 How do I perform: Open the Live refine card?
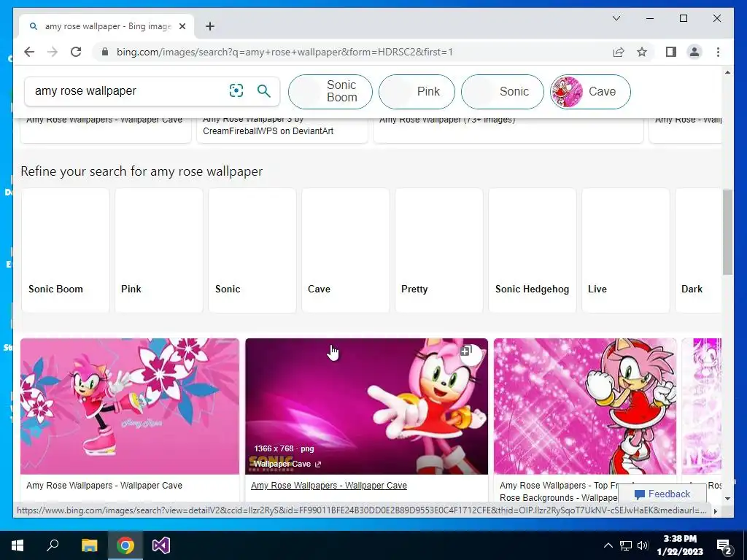click(625, 250)
